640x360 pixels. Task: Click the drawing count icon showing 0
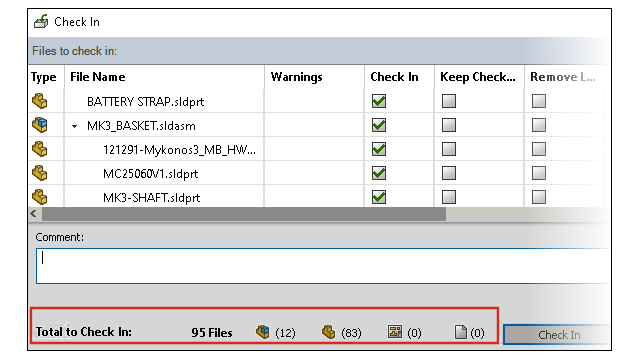click(x=395, y=332)
